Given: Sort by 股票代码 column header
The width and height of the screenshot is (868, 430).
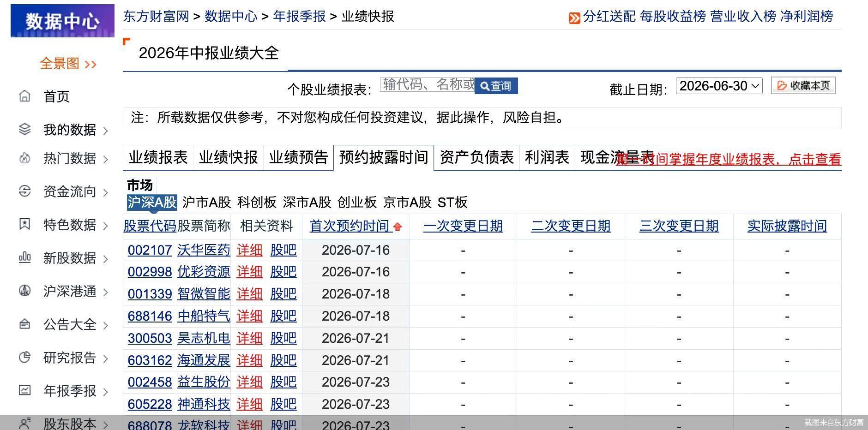Looking at the screenshot, I should (x=150, y=226).
